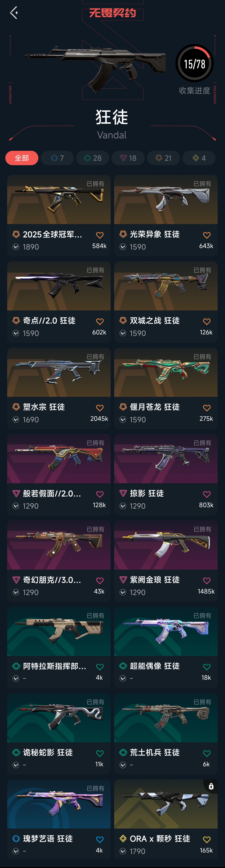
Task: Open 2025全球冠军 skin thumbnail
Action: point(59,200)
